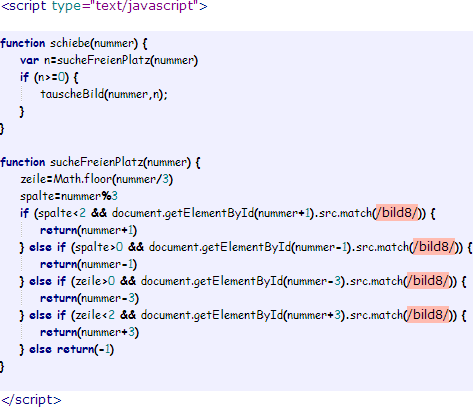Click the return(nummer+3) statement

(89, 332)
